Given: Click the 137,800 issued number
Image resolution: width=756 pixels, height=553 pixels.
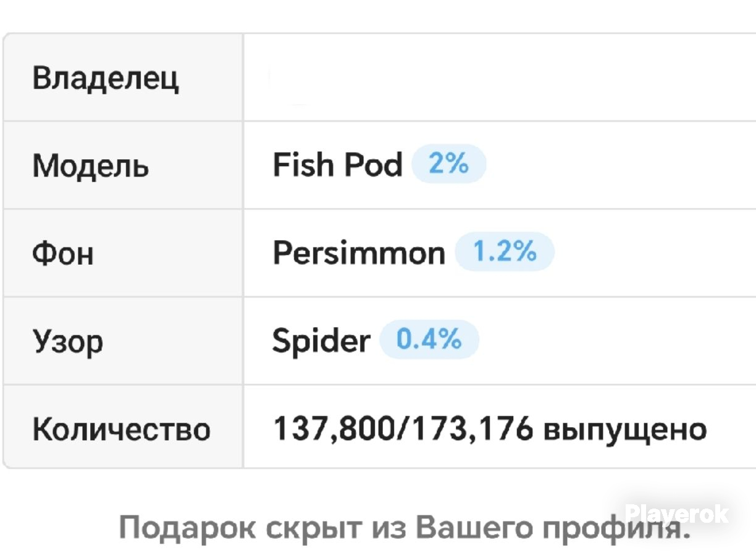Looking at the screenshot, I should 334,429.
